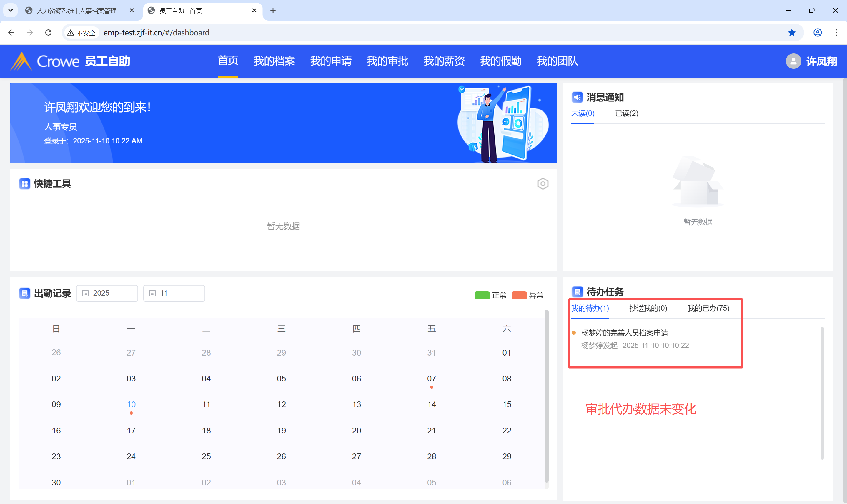Switch to 已读(2) messages tab
847x504 pixels.
point(626,113)
